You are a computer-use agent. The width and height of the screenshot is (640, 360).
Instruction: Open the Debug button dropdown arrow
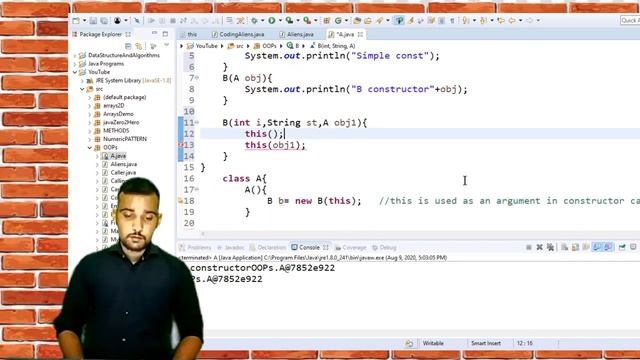tap(262, 20)
